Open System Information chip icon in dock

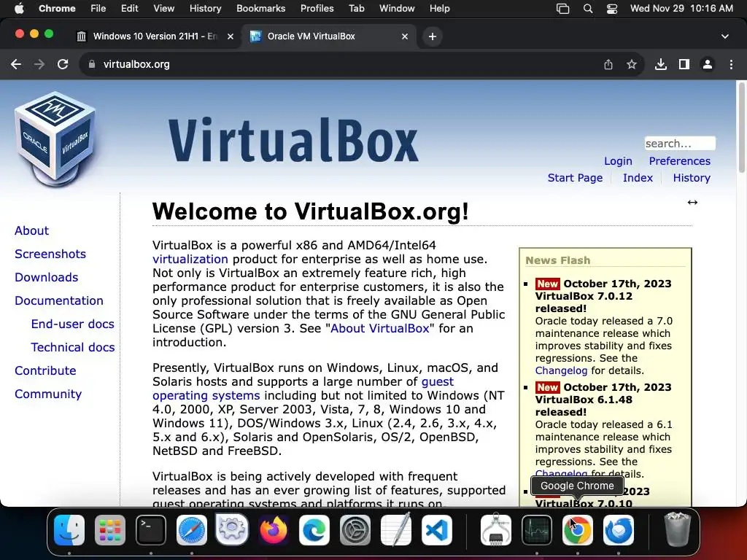(496, 530)
